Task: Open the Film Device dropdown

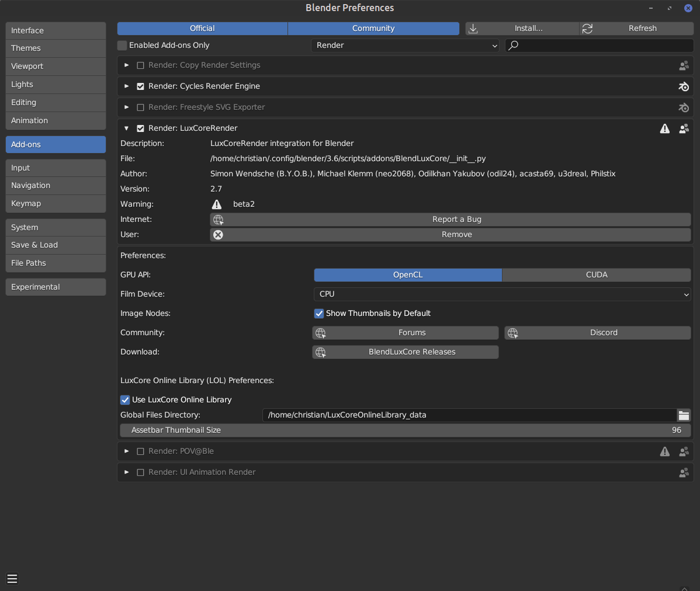Action: pos(503,294)
